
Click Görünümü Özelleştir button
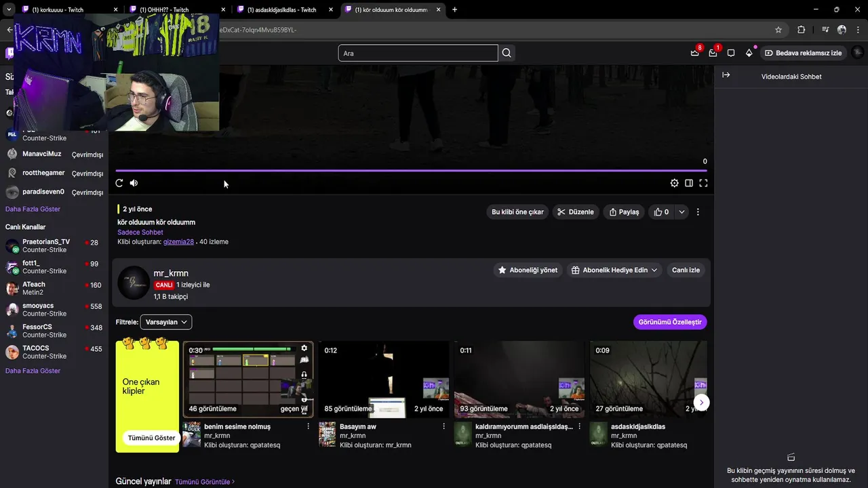670,322
